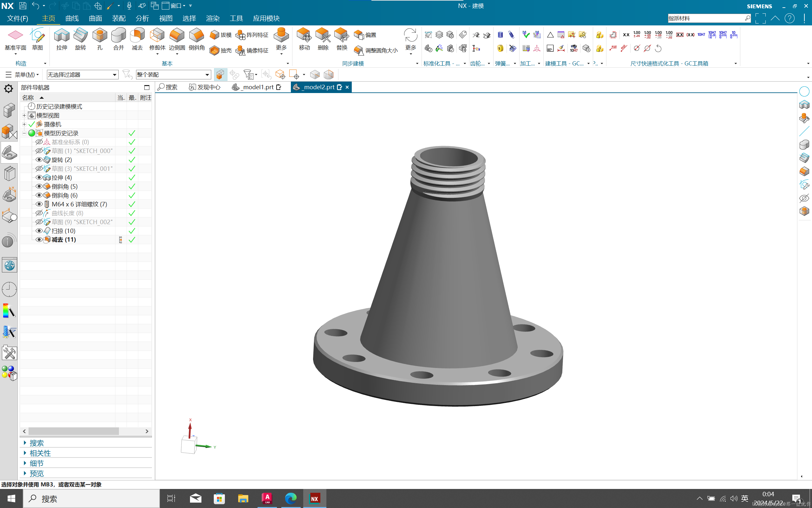Image resolution: width=812 pixels, height=508 pixels.
Task: Click the 窗口 button in title bar
Action: 173,6
